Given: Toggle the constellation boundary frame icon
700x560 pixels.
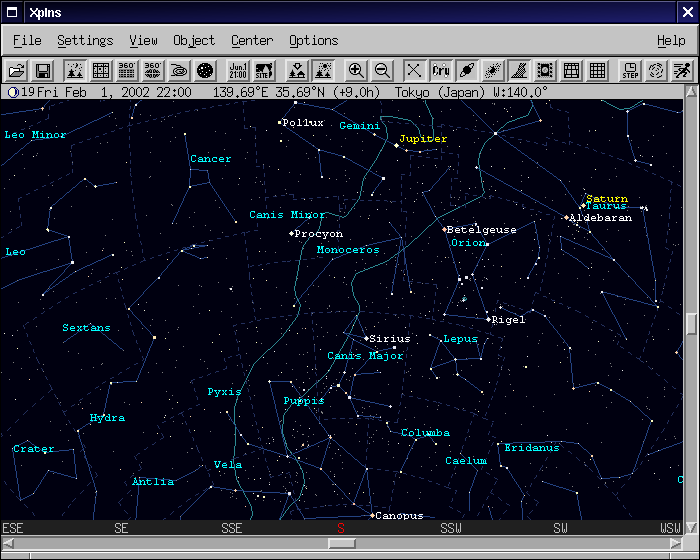Looking at the screenshot, I should pyautogui.click(x=545, y=71).
